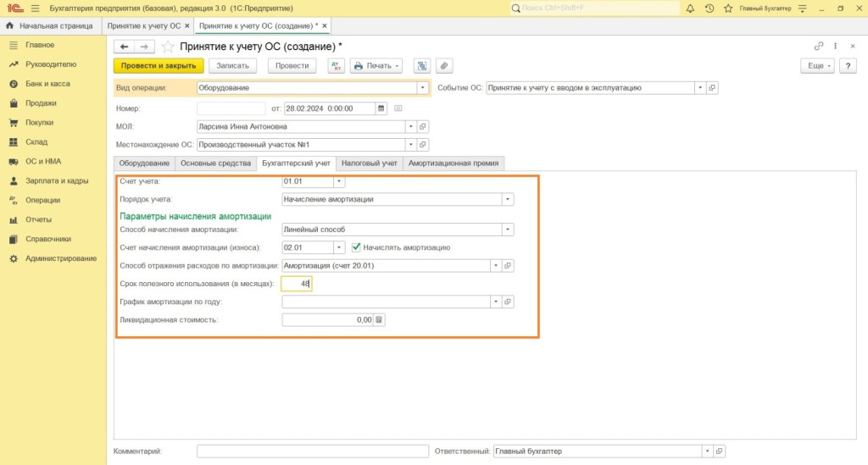Expand the Порядок учета dropdown
This screenshot has width=868, height=465.
(x=508, y=200)
